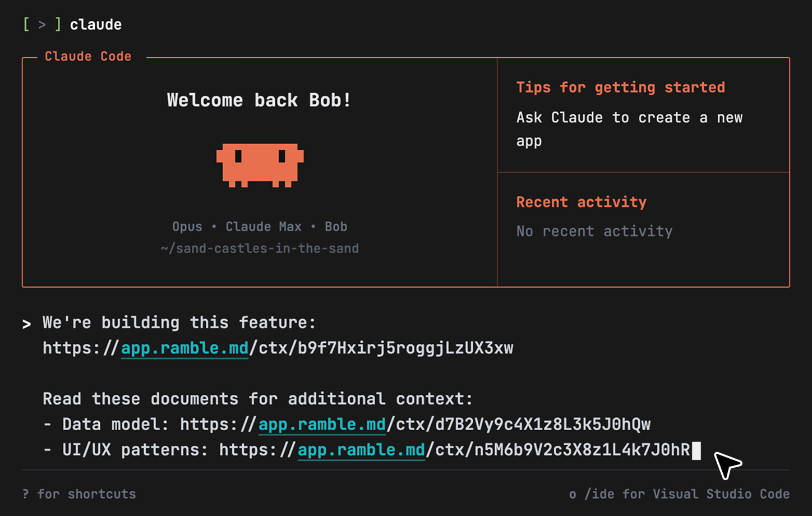Open the feature context app.ramble.md link
The image size is (812, 516).
click(x=184, y=348)
